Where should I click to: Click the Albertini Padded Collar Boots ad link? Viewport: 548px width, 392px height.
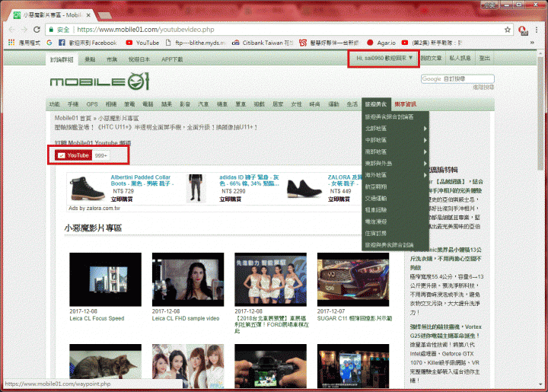click(x=142, y=180)
